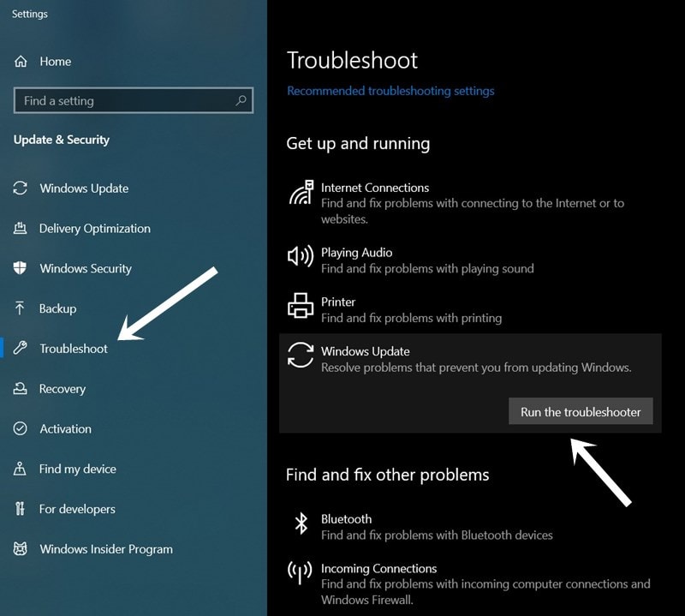Open For developers settings
This screenshot has width=685, height=616.
[x=77, y=509]
